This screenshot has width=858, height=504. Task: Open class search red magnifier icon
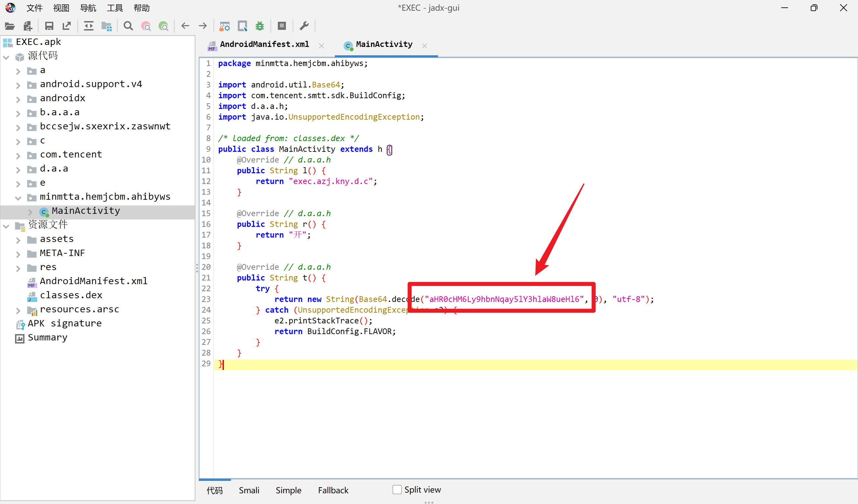tap(146, 26)
